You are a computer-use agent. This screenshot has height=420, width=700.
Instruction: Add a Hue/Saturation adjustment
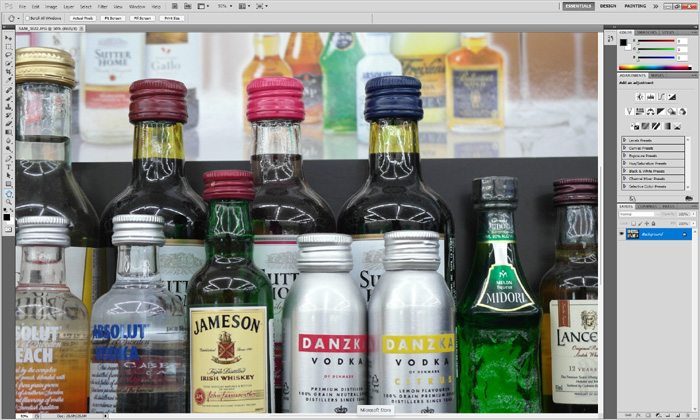pos(640,112)
